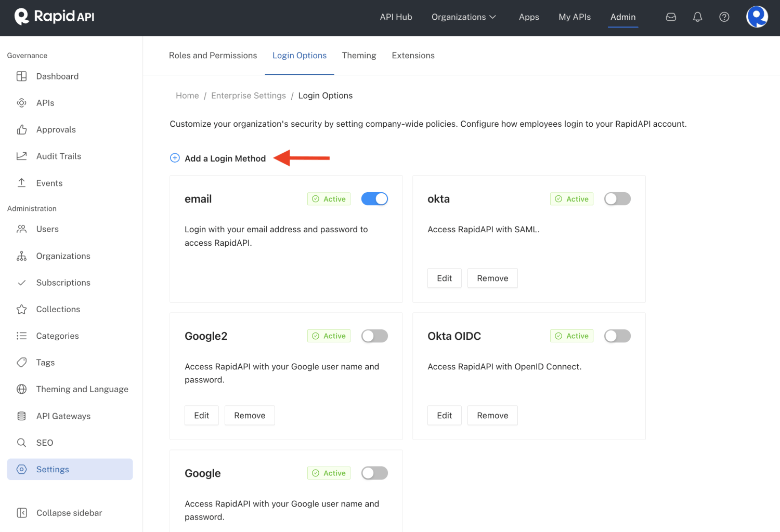Click the Audit Trails chart icon
780x532 pixels.
pos(21,156)
